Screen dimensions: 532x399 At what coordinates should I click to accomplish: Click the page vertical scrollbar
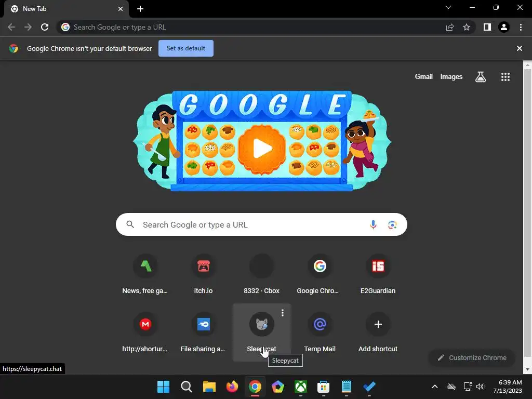point(528,213)
